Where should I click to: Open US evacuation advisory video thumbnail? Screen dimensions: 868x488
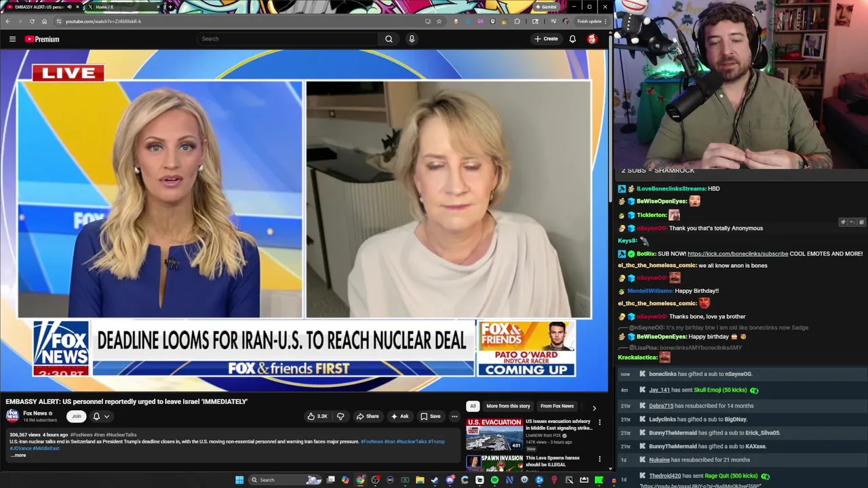click(494, 434)
